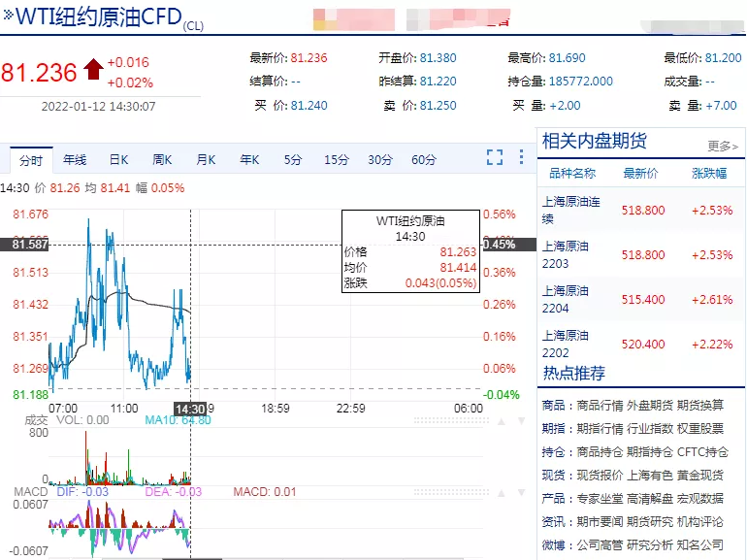Viewport: 747px width, 560px height.
Task: Click the 期指行情 link
Action: pyautogui.click(x=600, y=429)
